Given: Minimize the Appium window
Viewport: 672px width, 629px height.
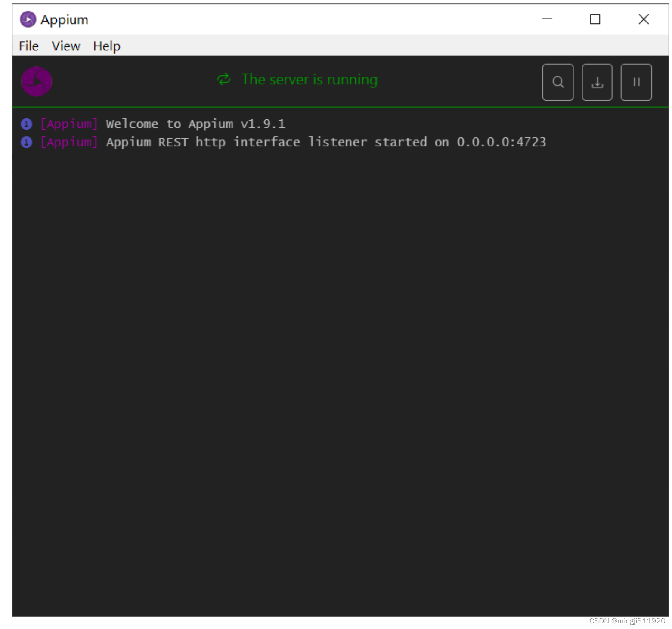Looking at the screenshot, I should coord(547,19).
